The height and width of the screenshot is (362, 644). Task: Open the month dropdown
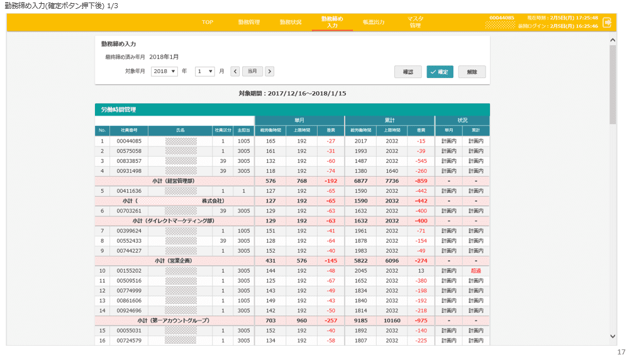tap(205, 72)
